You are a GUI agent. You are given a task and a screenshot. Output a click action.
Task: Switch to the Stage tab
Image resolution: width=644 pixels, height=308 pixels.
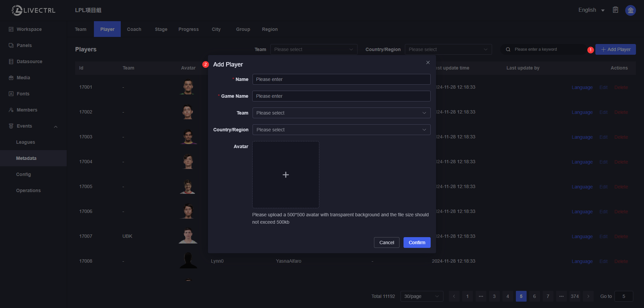pos(161,29)
